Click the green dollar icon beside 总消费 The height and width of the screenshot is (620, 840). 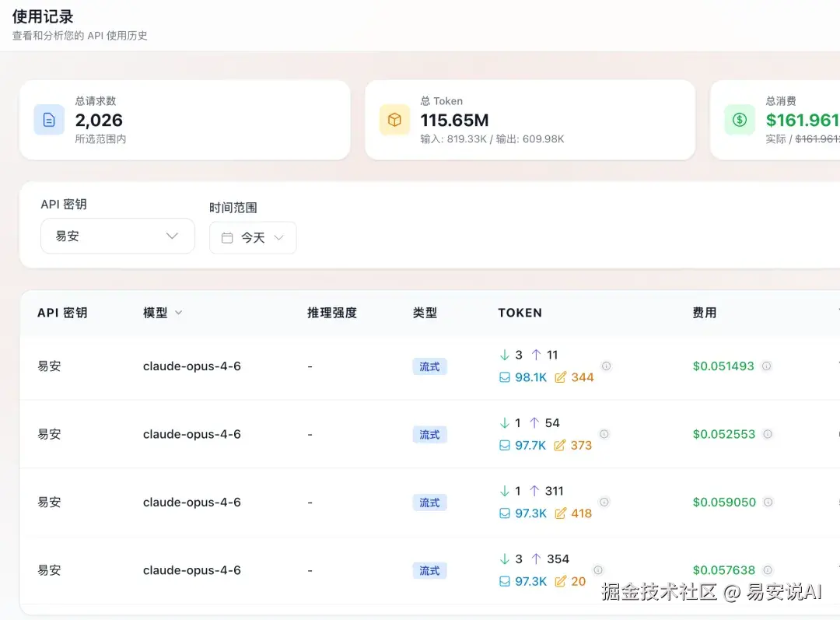click(x=739, y=120)
